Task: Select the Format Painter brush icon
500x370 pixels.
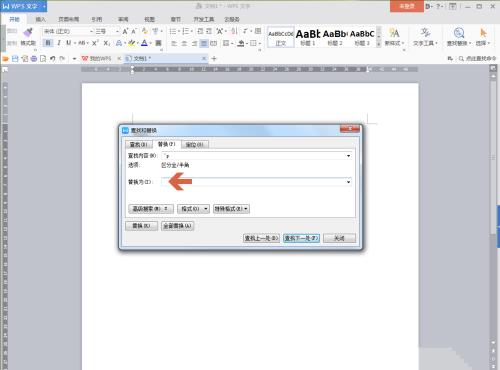Action: pos(28,32)
